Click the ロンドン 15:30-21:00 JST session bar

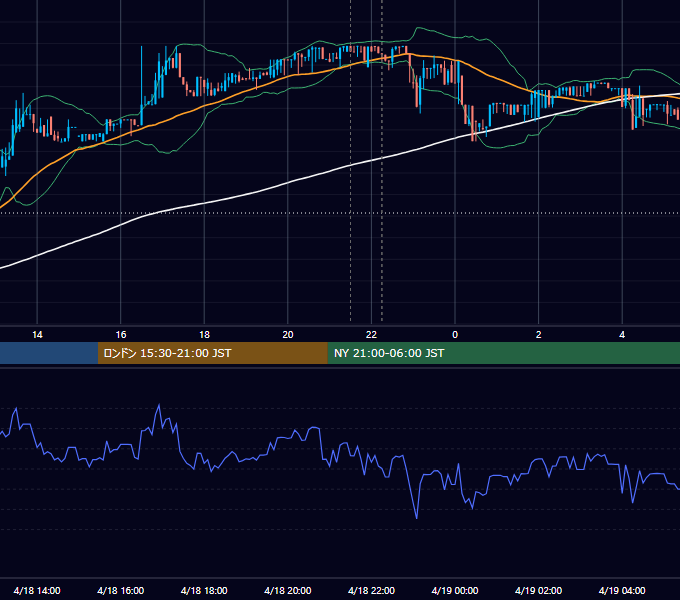tap(212, 353)
